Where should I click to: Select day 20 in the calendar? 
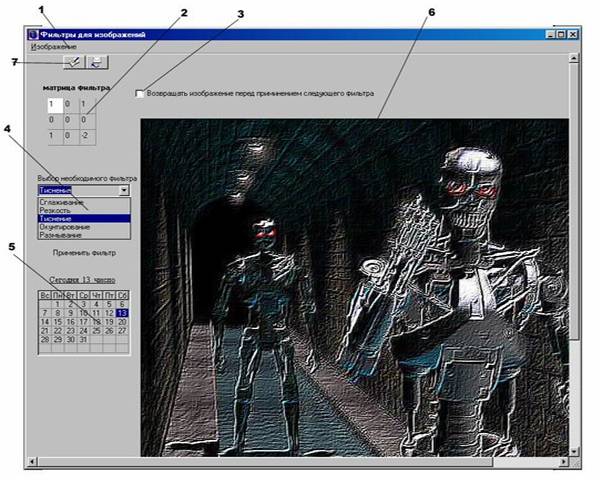point(123,322)
